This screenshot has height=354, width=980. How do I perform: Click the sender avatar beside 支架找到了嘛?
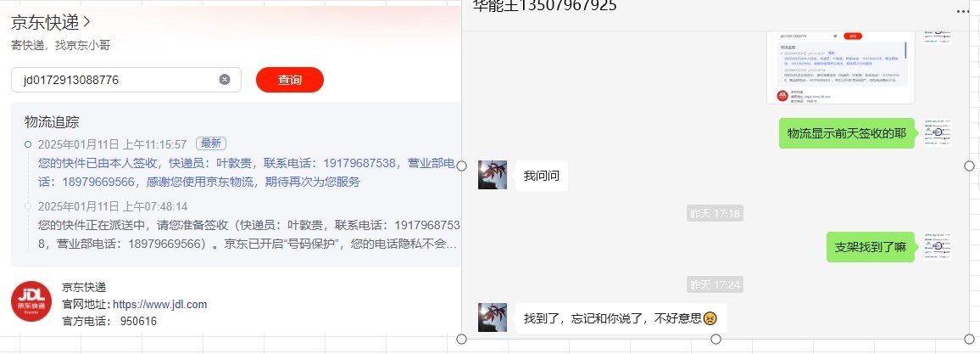point(938,246)
